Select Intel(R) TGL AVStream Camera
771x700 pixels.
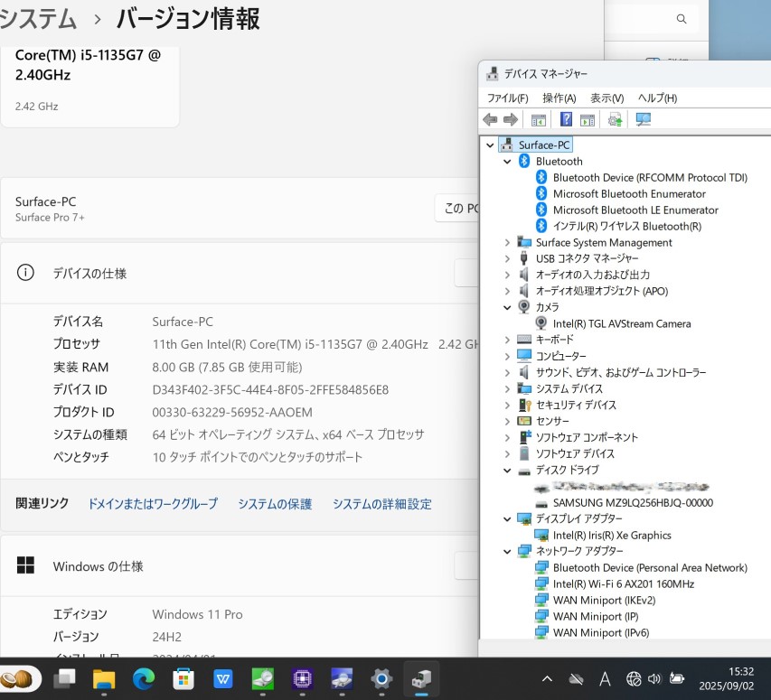(x=622, y=323)
